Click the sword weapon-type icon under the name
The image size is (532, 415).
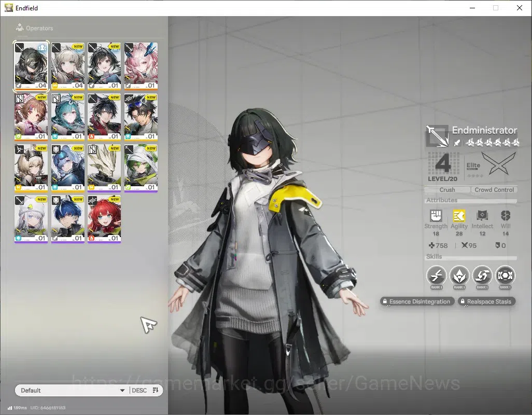tap(457, 143)
